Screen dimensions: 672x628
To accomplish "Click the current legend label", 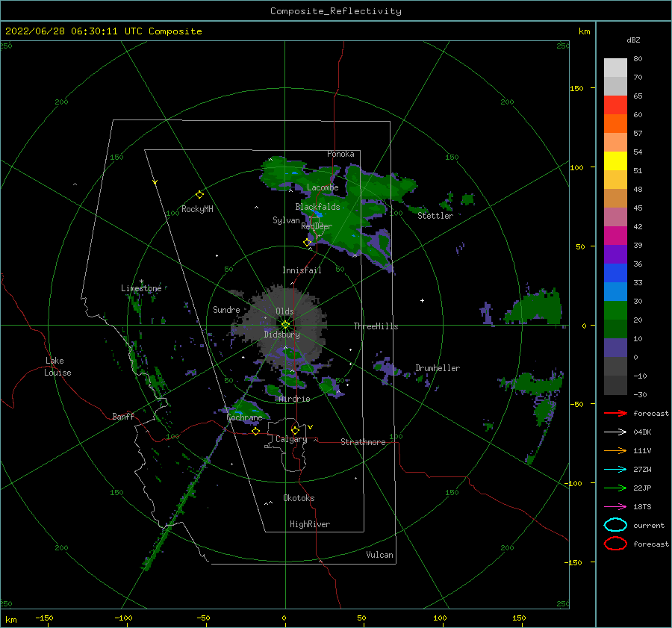I will pos(648,525).
